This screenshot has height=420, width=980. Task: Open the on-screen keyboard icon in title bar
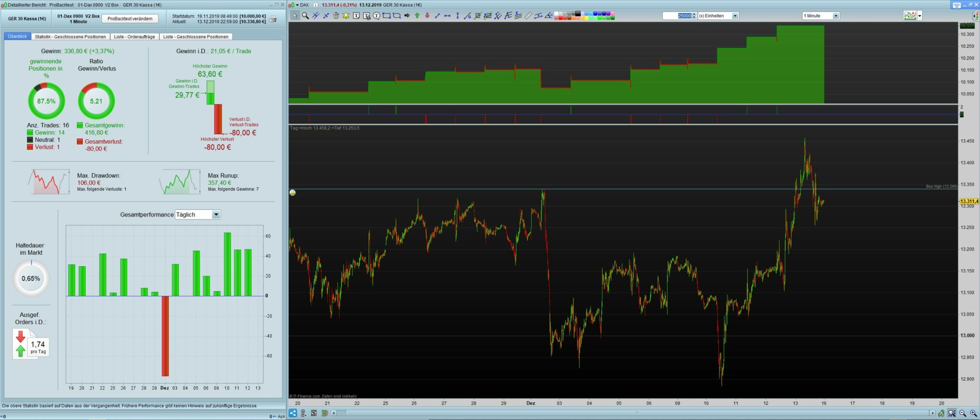pyautogui.click(x=957, y=5)
